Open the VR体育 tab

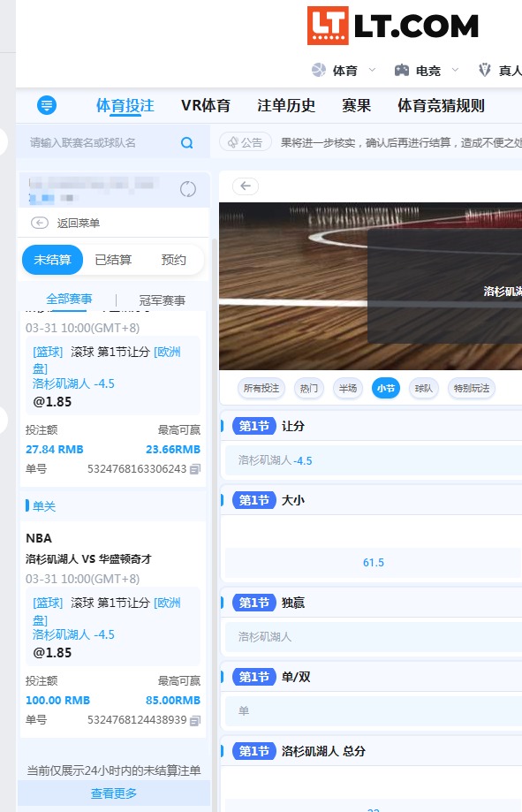point(206,106)
